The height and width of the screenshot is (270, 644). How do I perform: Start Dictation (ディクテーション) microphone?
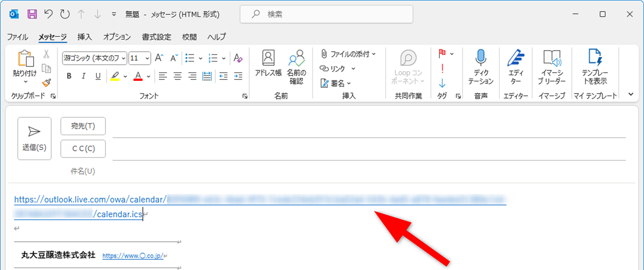[x=481, y=67]
